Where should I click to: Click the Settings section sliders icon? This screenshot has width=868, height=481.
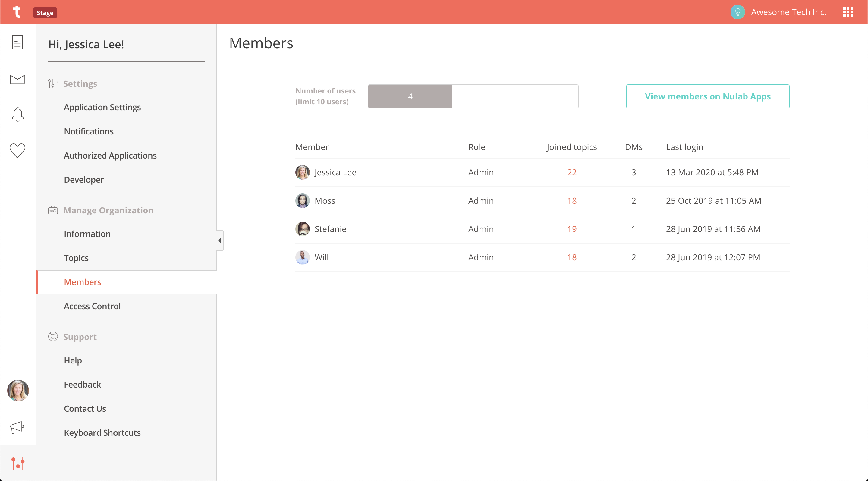tap(52, 83)
